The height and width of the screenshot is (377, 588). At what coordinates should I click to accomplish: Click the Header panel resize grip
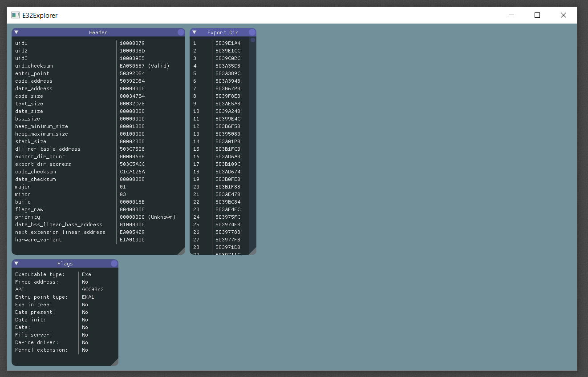click(181, 251)
